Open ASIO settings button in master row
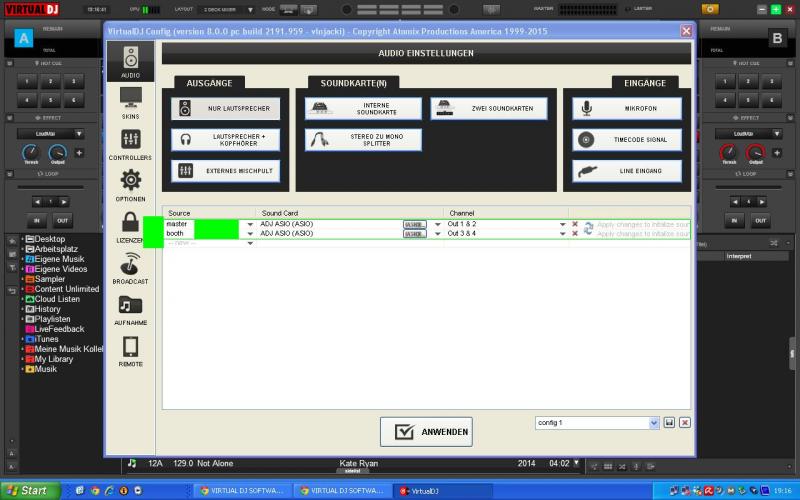 415,224
